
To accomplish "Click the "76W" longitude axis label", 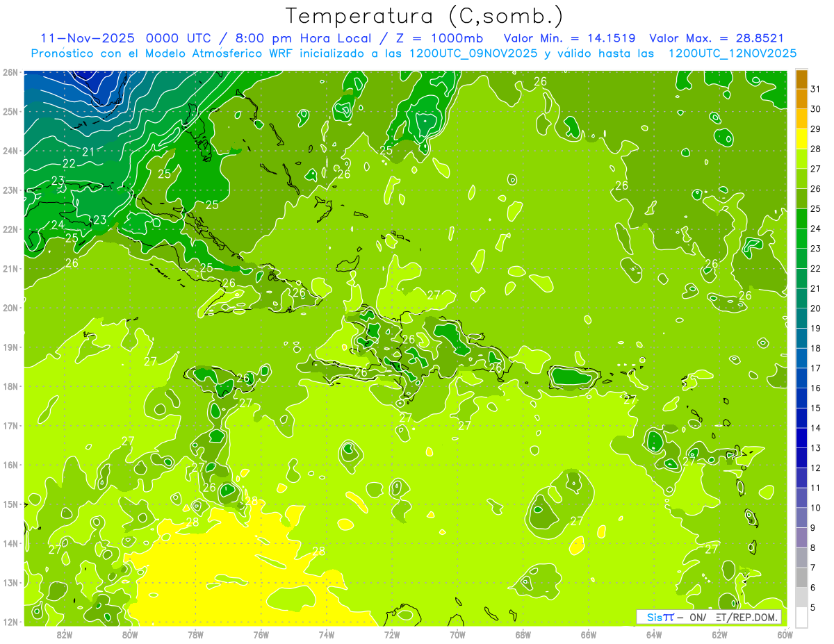I will (261, 634).
